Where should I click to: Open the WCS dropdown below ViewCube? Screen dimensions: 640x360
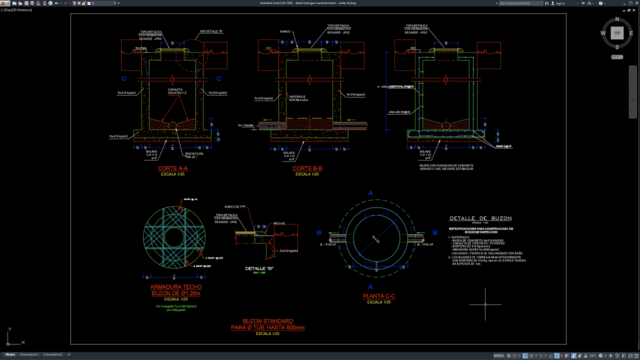click(x=617, y=57)
